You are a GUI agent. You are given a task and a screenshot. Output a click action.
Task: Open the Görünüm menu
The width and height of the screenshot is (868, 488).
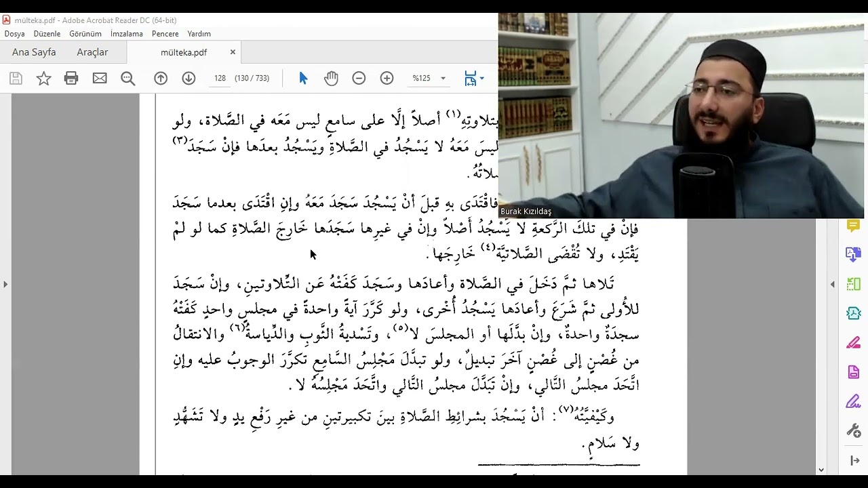85,34
